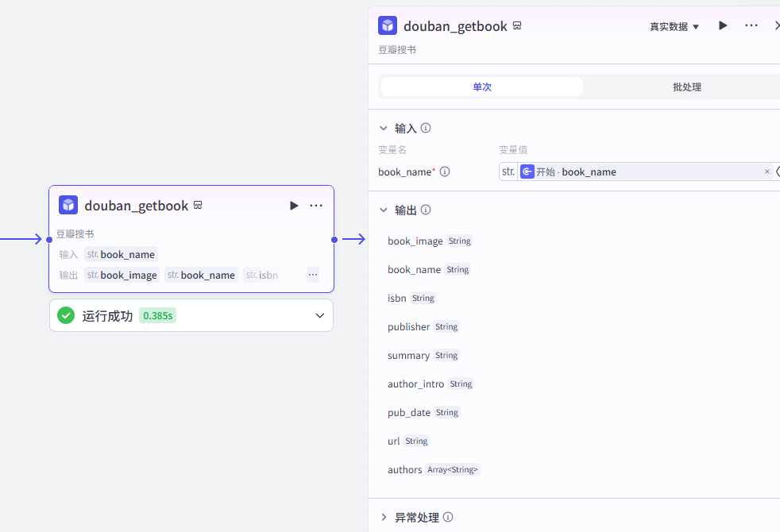Image resolution: width=780 pixels, height=532 pixels.
Task: Click the isbn output tag on canvas node
Action: click(x=262, y=275)
